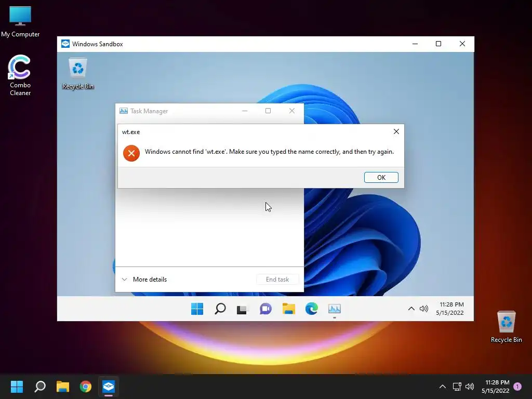Click the host network icon
Viewport: 532px width, 399px height.
[x=457, y=387]
